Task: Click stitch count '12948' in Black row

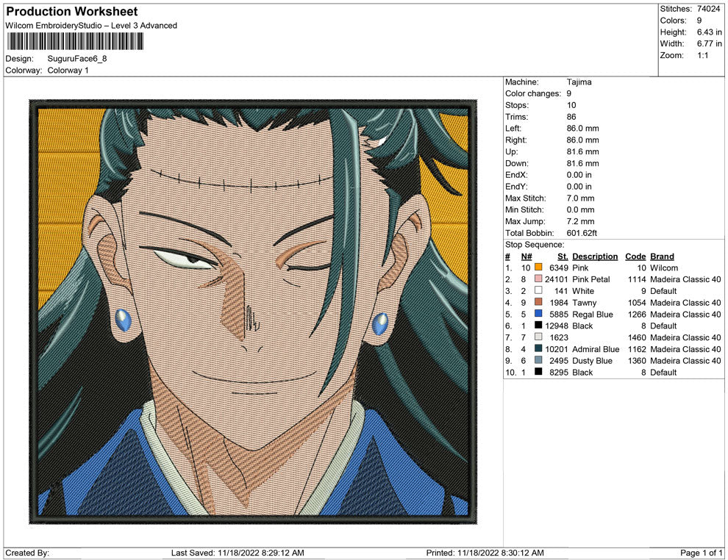Action: [556, 326]
